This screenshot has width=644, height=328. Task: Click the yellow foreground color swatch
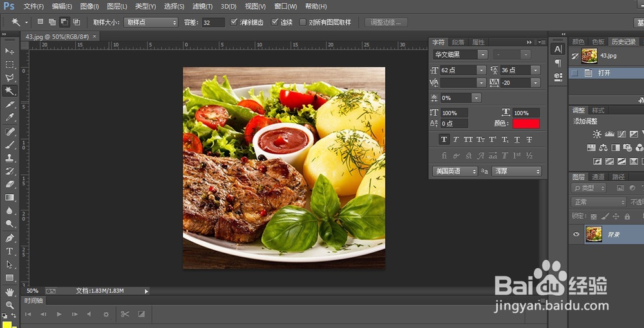pyautogui.click(x=7, y=325)
